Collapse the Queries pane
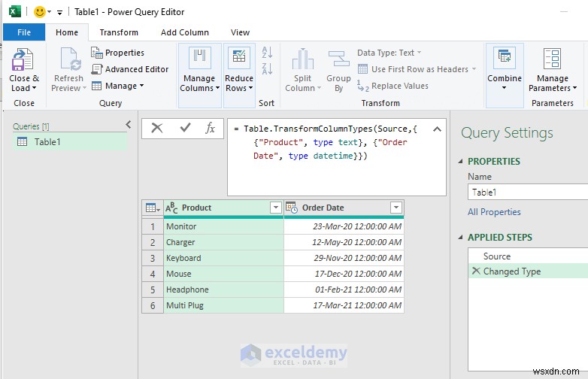Image resolution: width=588 pixels, height=379 pixels. click(x=129, y=125)
